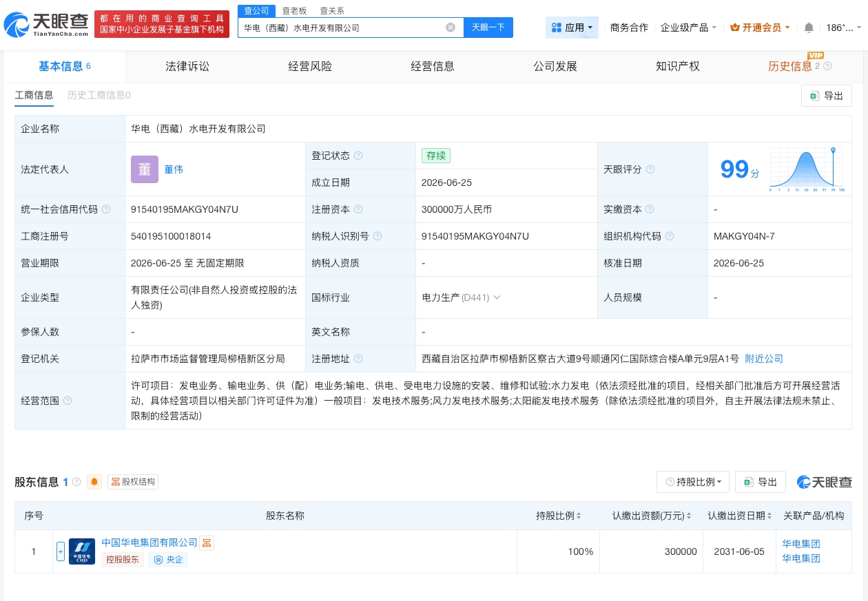Viewport: 868px width, 601px height.
Task: Click credit code 91540195MAKGY04N7U value
Action: tap(185, 209)
